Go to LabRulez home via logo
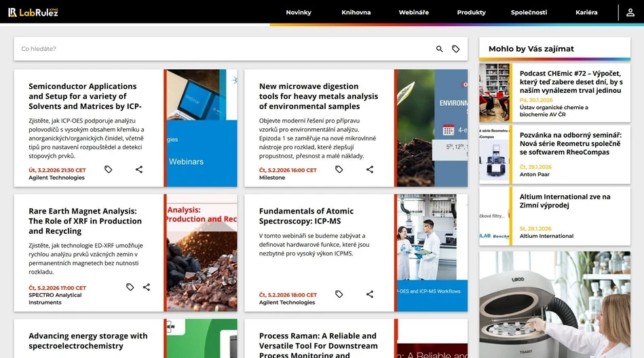 click(33, 12)
